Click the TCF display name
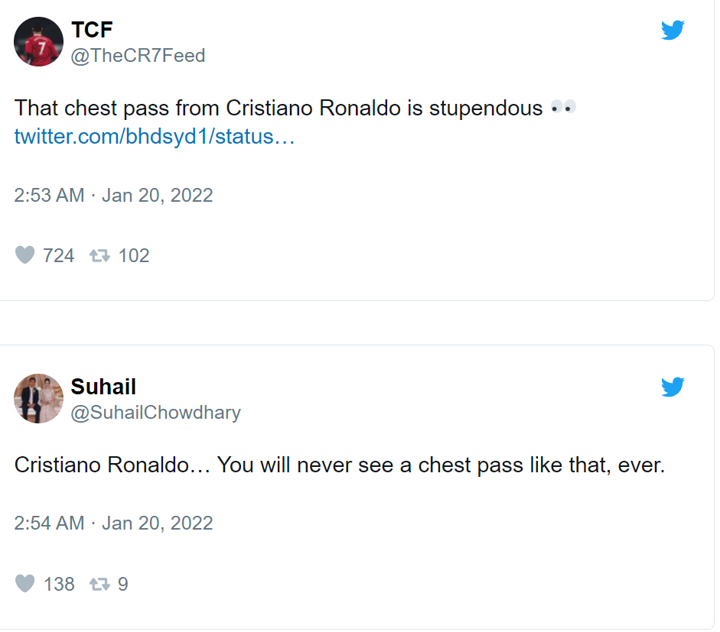The width and height of the screenshot is (720, 632). pos(92,30)
